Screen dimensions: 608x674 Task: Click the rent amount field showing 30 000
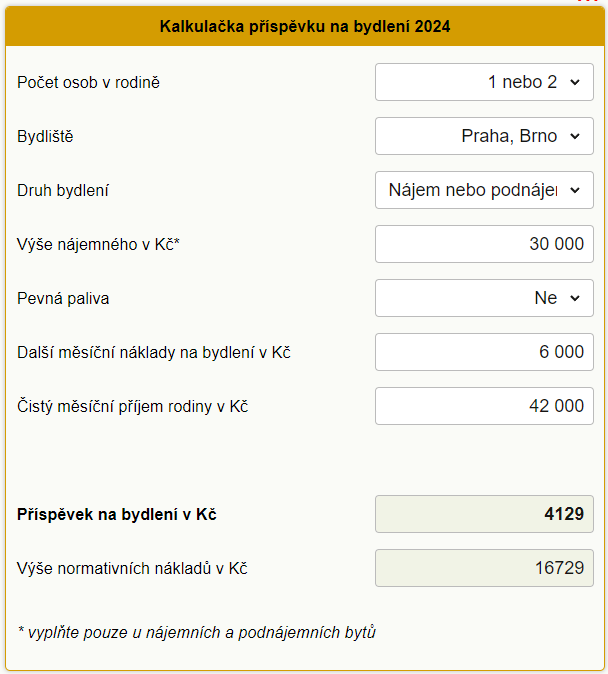484,244
